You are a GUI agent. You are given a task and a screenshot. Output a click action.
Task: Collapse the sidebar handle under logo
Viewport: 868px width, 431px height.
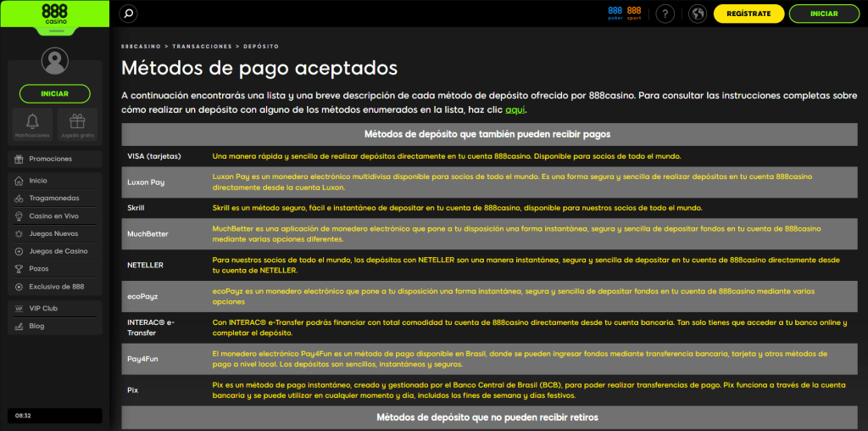point(57,31)
